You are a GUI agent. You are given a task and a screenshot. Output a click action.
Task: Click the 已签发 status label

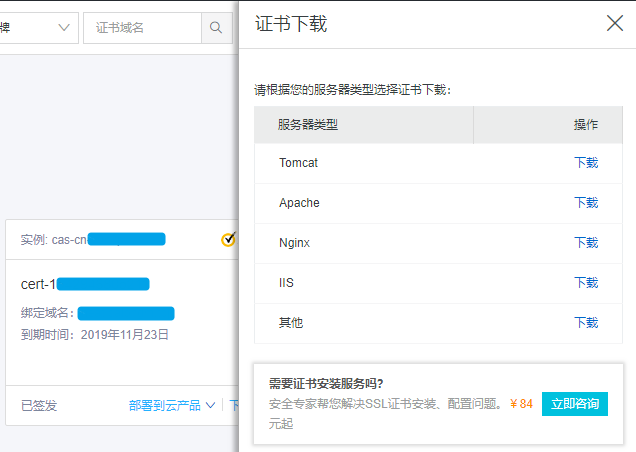coord(39,405)
